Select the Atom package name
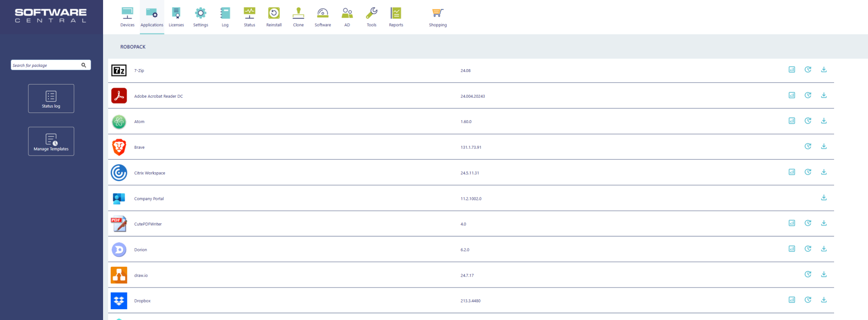The width and height of the screenshot is (868, 320). [x=139, y=122]
